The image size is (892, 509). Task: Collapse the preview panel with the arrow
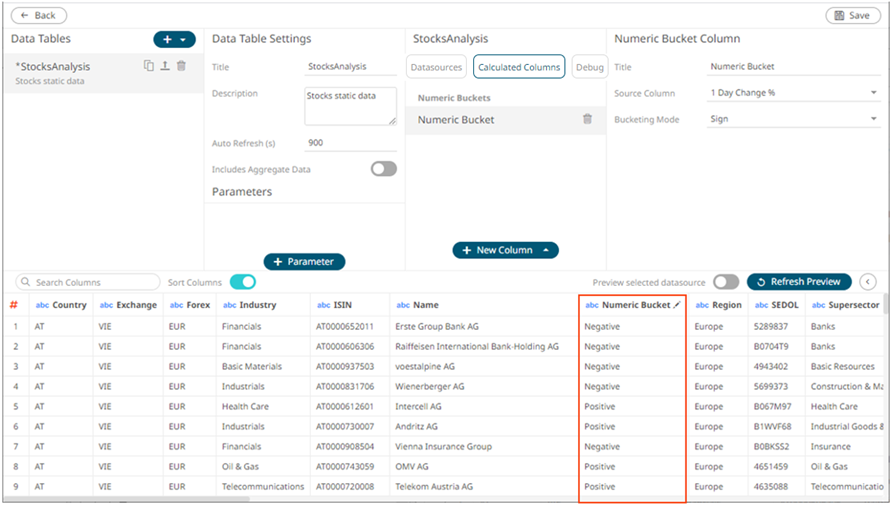pyautogui.click(x=868, y=282)
